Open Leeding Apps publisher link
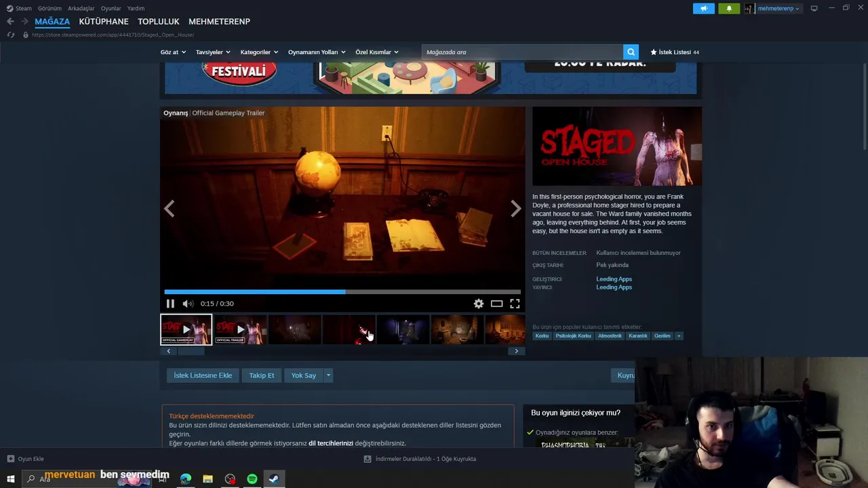The image size is (868, 488). (614, 287)
